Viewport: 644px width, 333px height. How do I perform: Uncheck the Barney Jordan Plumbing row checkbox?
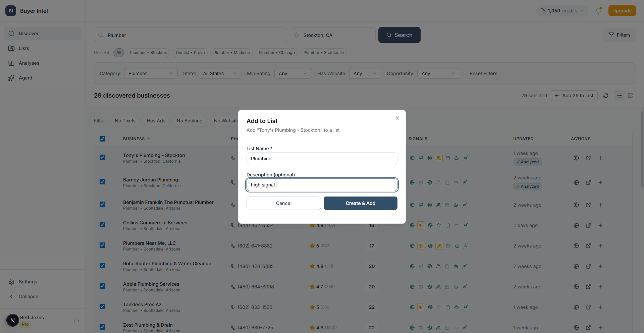pos(102,181)
